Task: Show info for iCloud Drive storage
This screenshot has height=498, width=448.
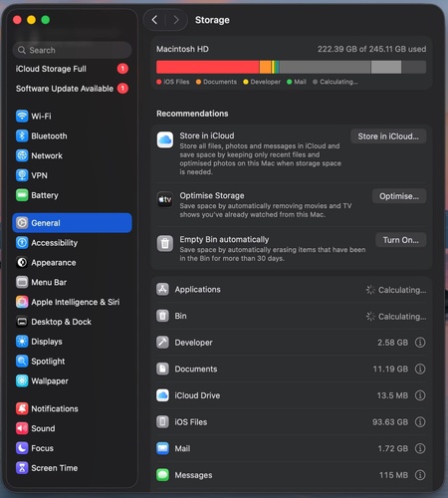Action: click(x=420, y=395)
